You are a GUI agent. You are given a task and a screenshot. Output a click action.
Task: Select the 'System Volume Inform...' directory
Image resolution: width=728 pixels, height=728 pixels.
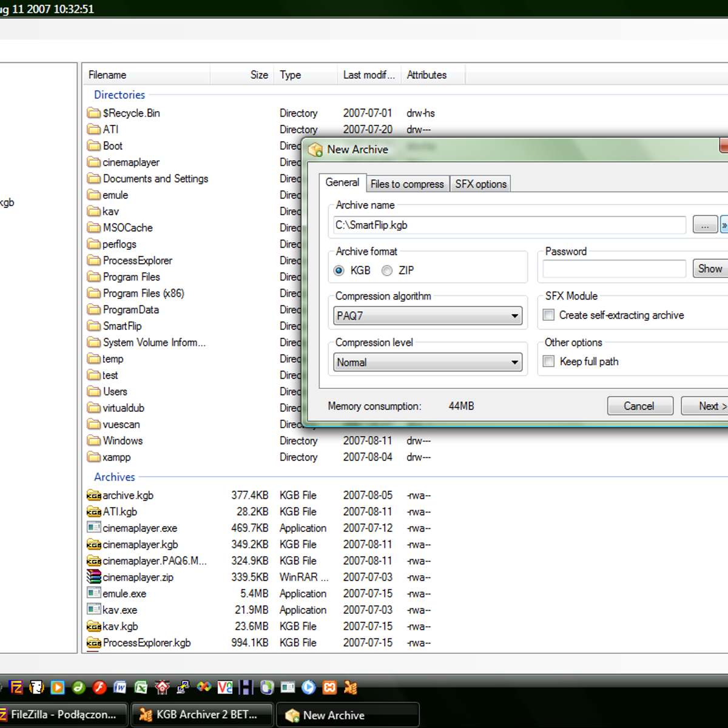[x=154, y=342]
